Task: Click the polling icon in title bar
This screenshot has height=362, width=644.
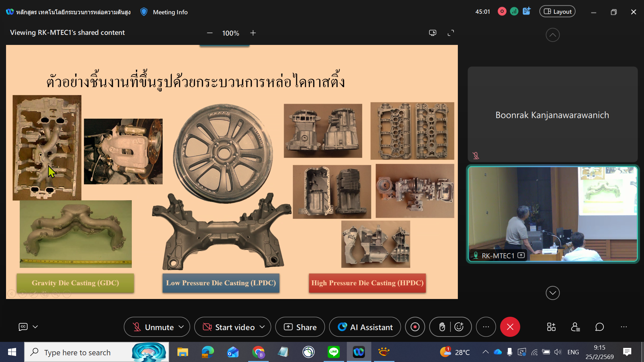Action: (x=514, y=12)
